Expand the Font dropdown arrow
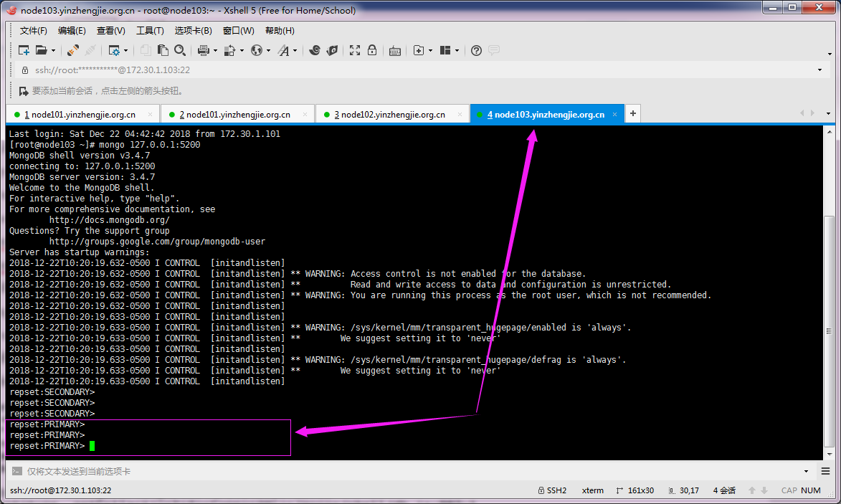The image size is (841, 504). click(x=295, y=50)
